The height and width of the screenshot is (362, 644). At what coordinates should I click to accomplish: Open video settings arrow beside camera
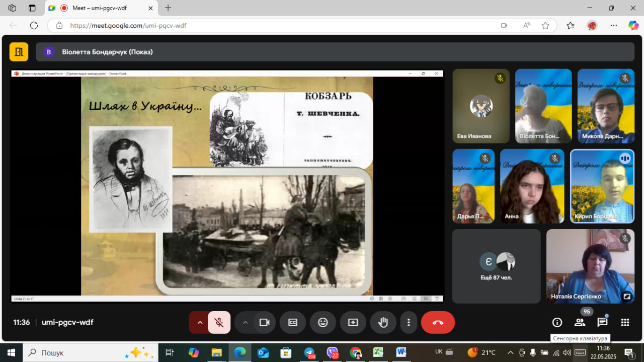coord(245,322)
